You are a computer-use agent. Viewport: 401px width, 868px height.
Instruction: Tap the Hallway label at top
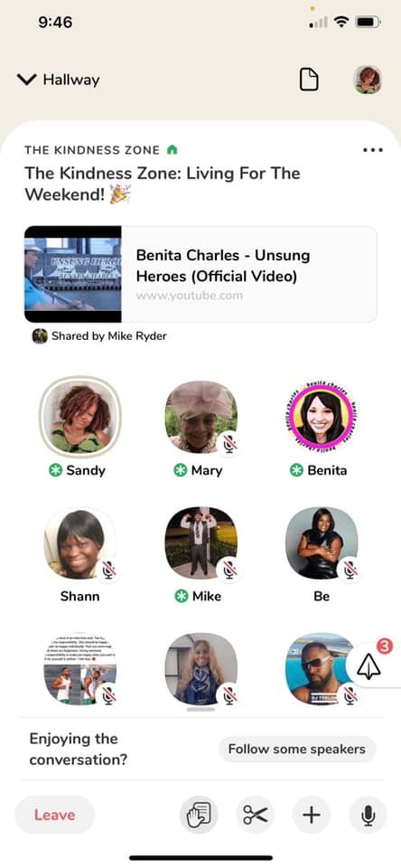(71, 80)
